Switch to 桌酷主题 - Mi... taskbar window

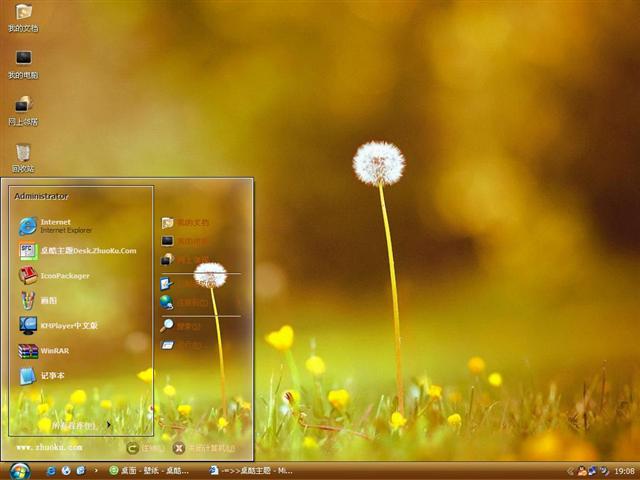[251, 471]
